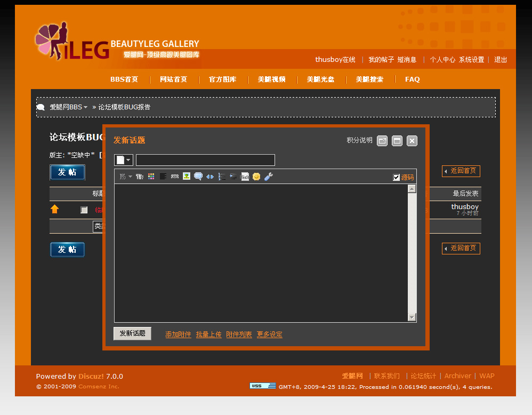The width and height of the screenshot is (532, 415).
Task: Click the forum search magnifier icon
Action: pyautogui.click(x=41, y=107)
